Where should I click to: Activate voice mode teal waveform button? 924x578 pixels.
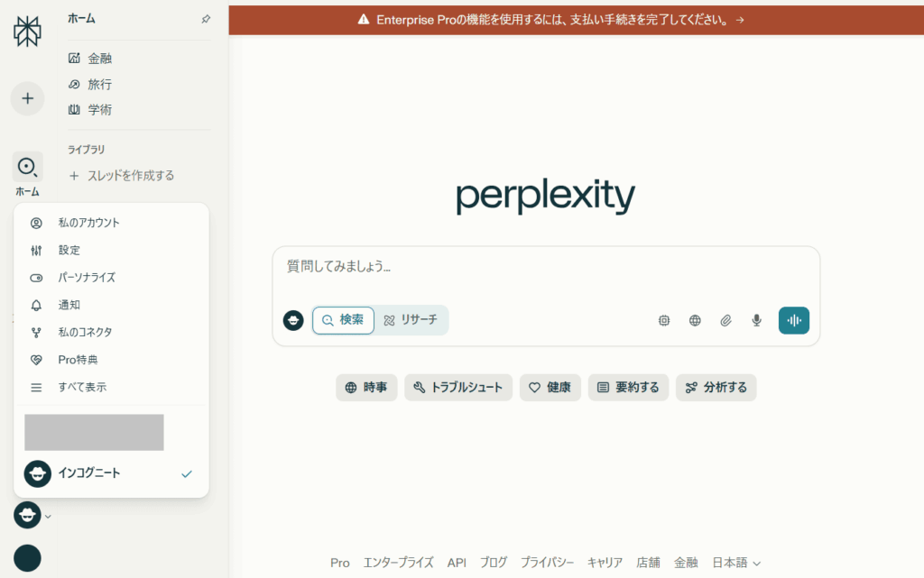click(x=794, y=320)
